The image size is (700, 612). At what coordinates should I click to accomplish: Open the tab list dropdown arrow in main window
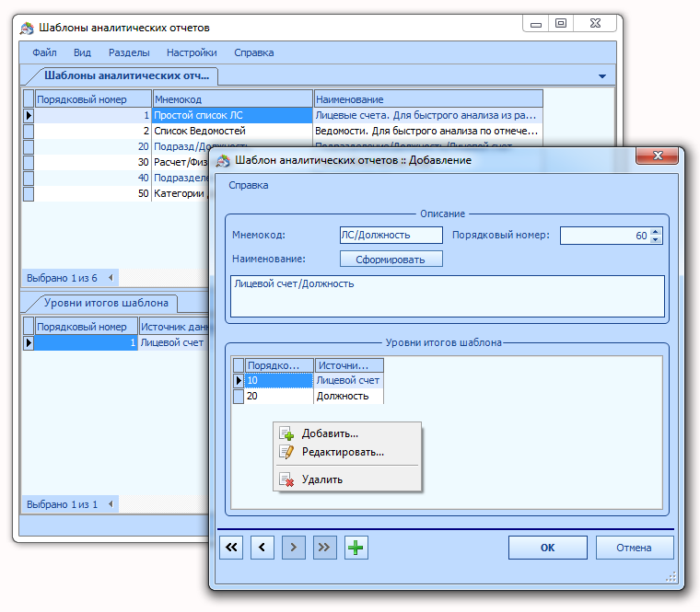(x=601, y=76)
